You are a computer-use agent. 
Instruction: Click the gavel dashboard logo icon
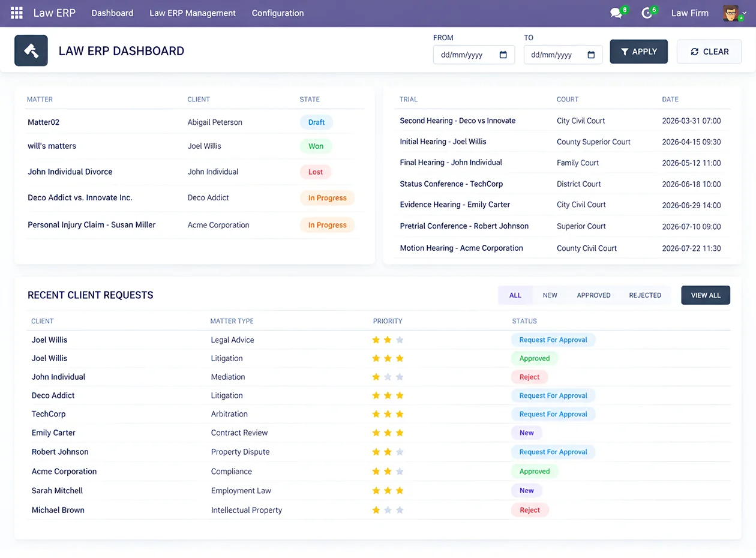click(x=31, y=51)
